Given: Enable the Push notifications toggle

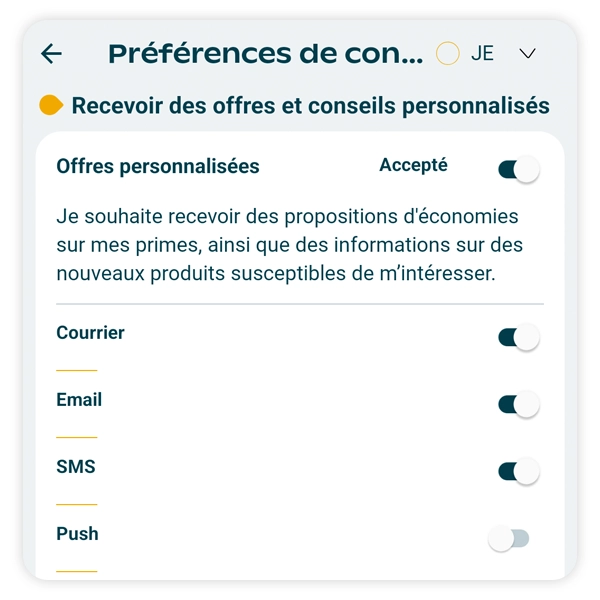Looking at the screenshot, I should click(x=508, y=540).
